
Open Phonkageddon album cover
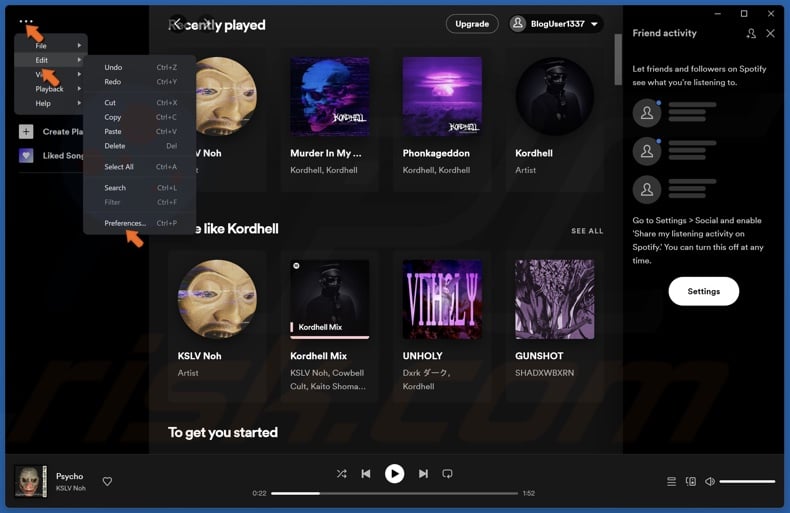tap(442, 96)
